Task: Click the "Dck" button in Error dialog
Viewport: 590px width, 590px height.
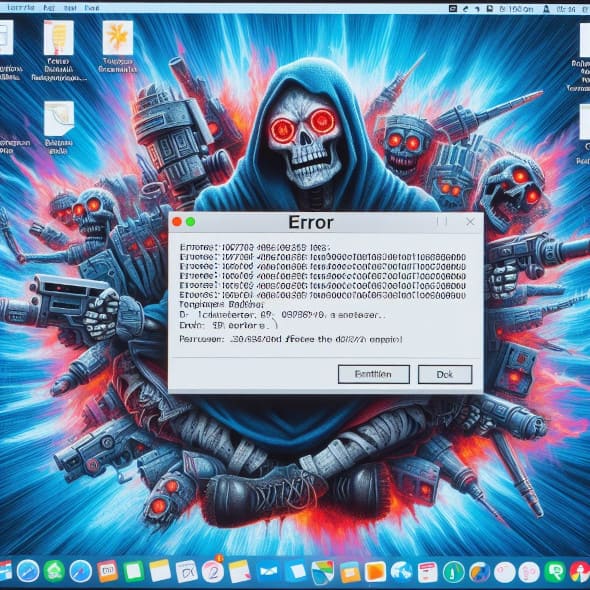Action: [x=445, y=374]
